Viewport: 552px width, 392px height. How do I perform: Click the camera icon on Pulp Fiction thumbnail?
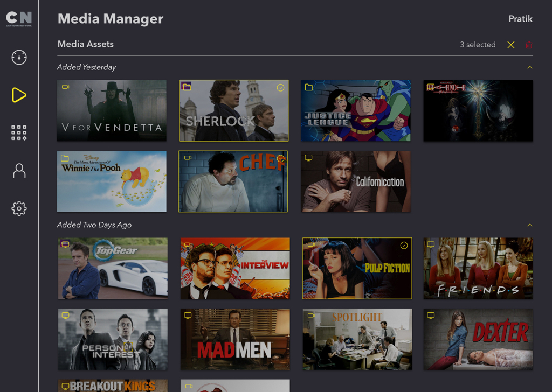[311, 244]
